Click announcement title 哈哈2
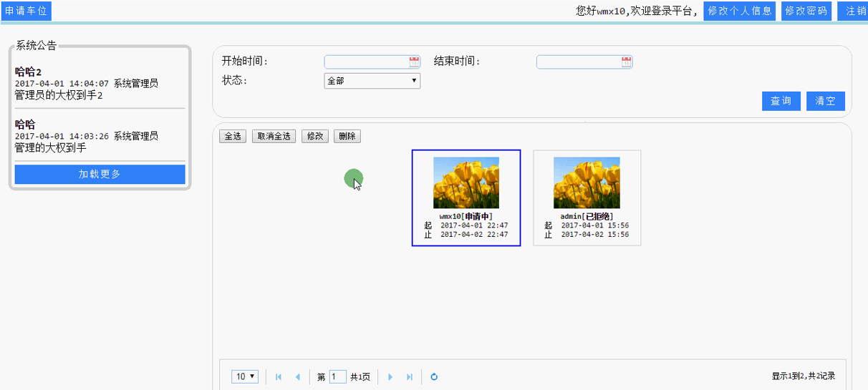Viewport: 868px width, 390px height. tap(28, 72)
